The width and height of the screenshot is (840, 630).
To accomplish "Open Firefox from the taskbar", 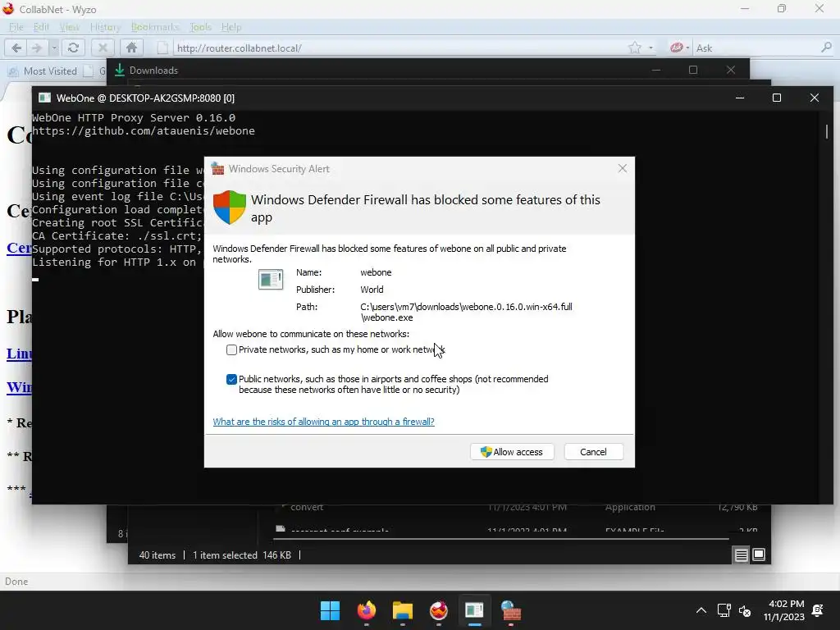I will click(367, 610).
